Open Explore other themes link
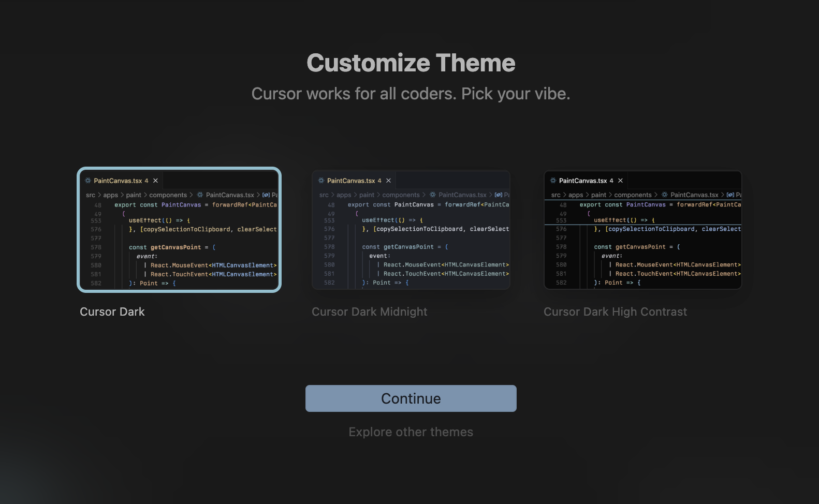819x504 pixels. (x=411, y=432)
